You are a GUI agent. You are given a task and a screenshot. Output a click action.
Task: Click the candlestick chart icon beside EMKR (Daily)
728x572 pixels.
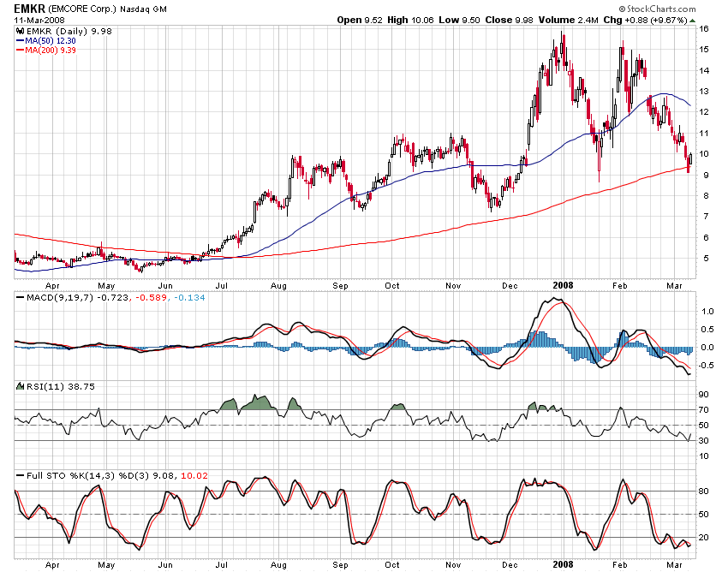tap(19, 29)
